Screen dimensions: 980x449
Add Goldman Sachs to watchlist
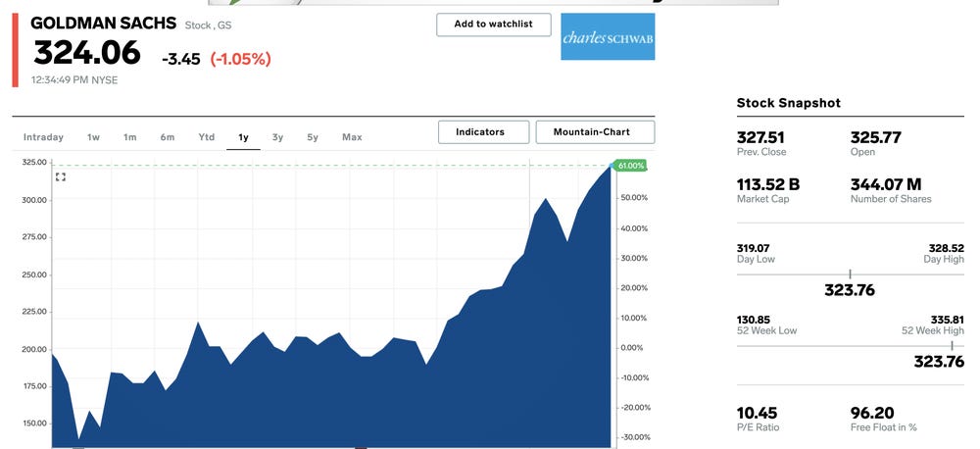click(x=494, y=25)
